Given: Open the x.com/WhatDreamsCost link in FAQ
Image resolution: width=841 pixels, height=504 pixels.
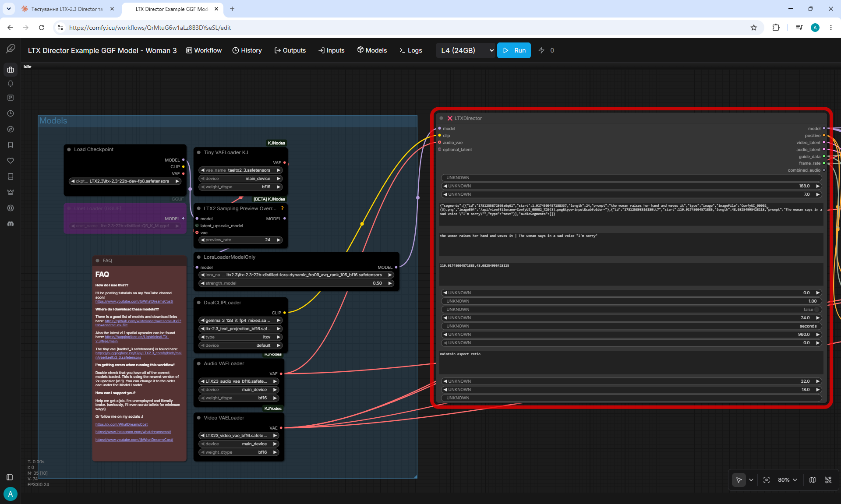Looking at the screenshot, I should pyautogui.click(x=121, y=424).
